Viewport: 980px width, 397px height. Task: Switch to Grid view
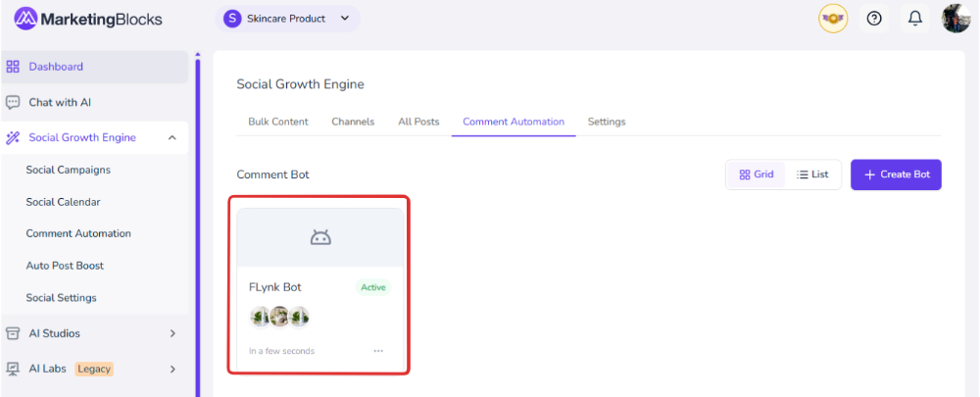click(756, 174)
